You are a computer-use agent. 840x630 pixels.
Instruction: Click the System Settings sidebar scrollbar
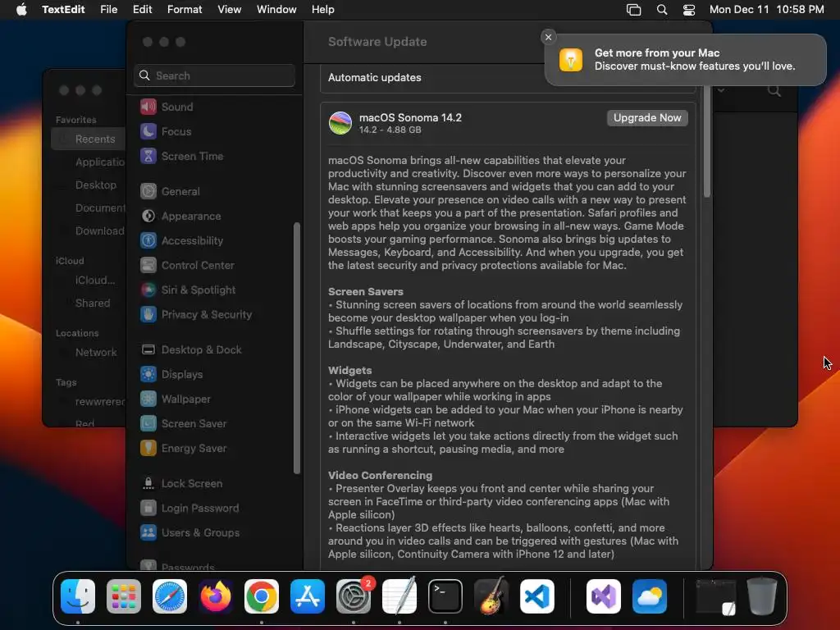pyautogui.click(x=297, y=348)
